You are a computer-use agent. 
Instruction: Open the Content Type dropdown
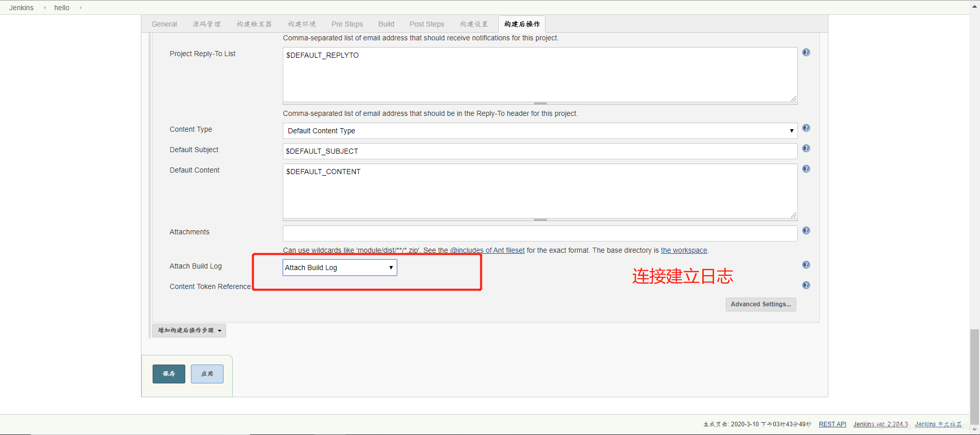[x=540, y=131]
